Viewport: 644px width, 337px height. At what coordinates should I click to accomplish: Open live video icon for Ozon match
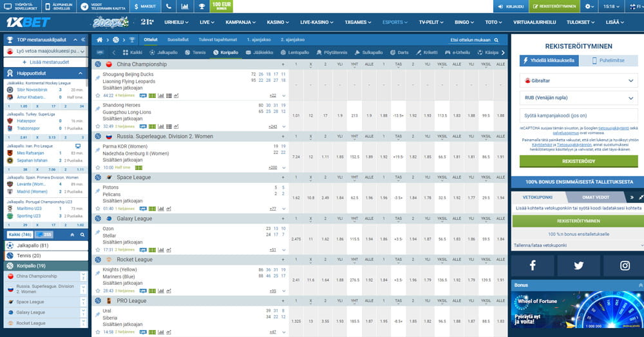(x=143, y=249)
